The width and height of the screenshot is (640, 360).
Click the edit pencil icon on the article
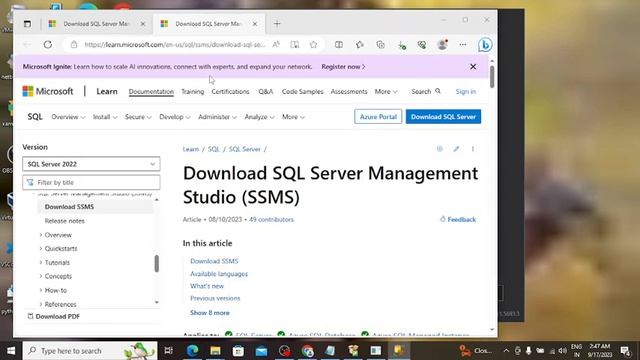[x=456, y=149]
